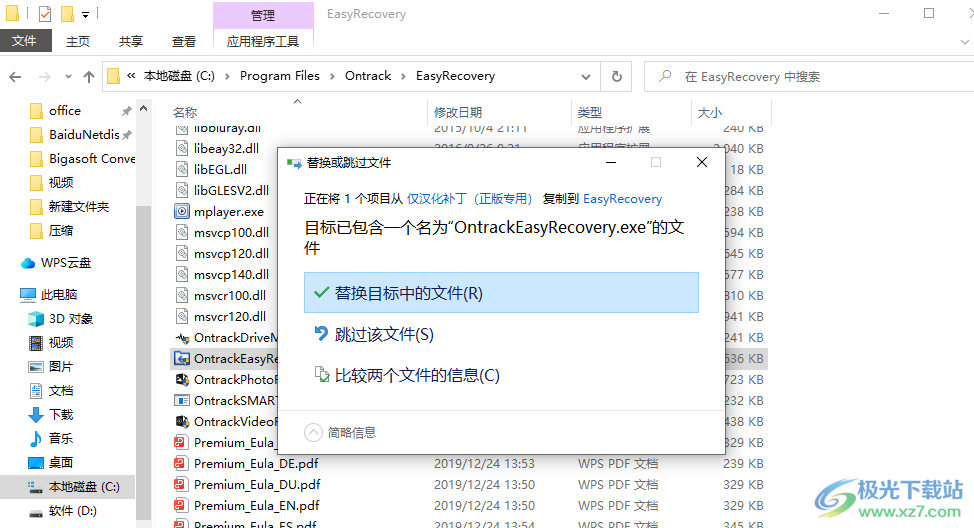Select msvcp140.dll file
The height and width of the screenshot is (528, 974).
(x=231, y=275)
